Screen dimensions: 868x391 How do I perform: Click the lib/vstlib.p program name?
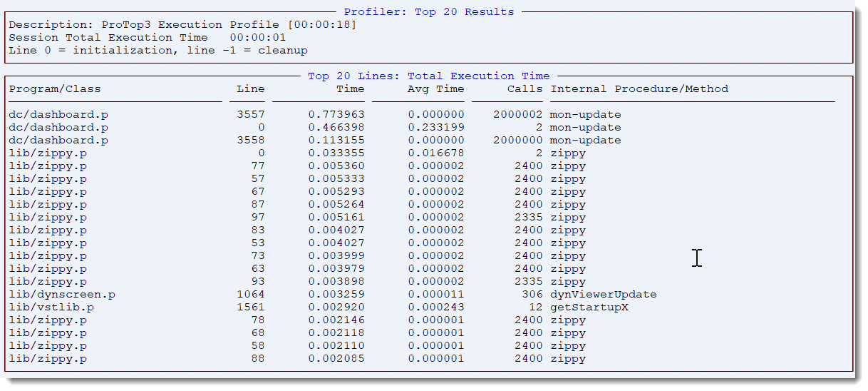51,308
